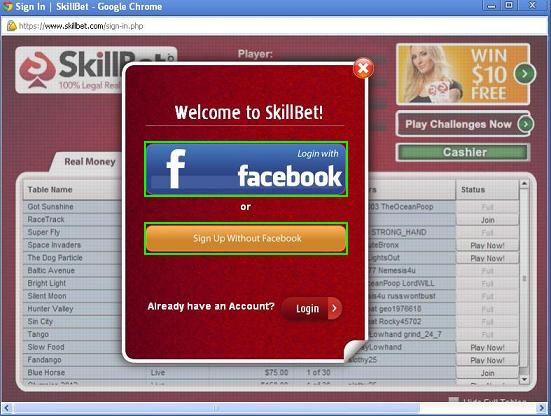
Task: Click green arrow on Win $10 Free banner
Action: click(x=525, y=73)
